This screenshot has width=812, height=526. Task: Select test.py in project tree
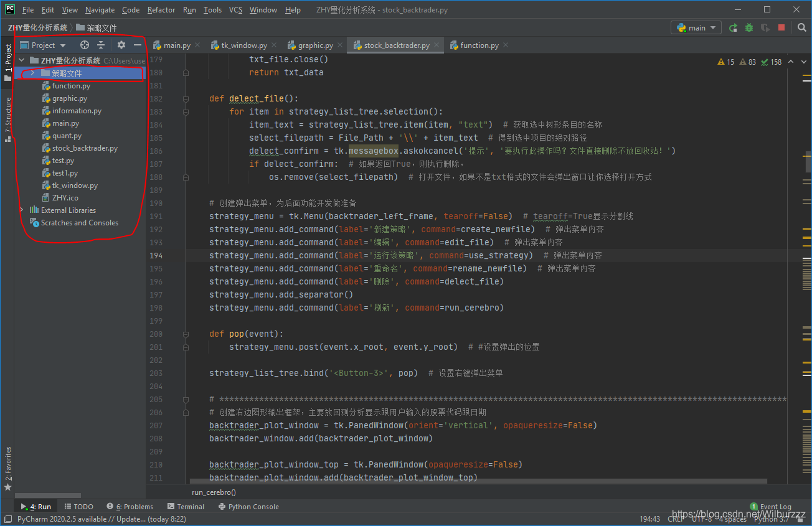tap(63, 161)
